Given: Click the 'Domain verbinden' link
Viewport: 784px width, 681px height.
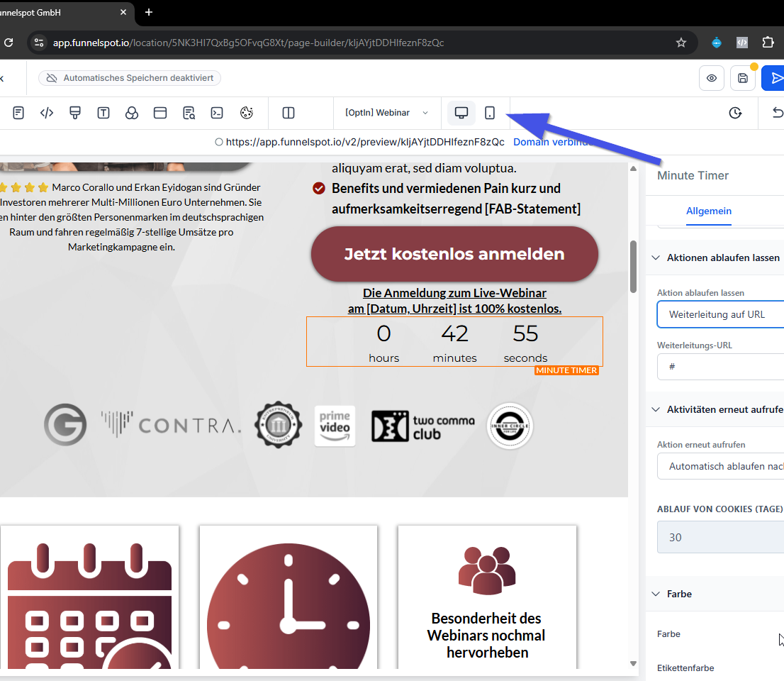Looking at the screenshot, I should (552, 142).
